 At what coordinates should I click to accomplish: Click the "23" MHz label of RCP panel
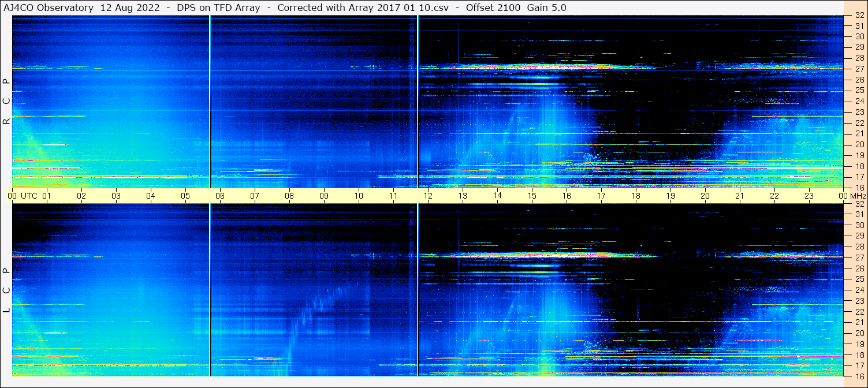click(859, 112)
